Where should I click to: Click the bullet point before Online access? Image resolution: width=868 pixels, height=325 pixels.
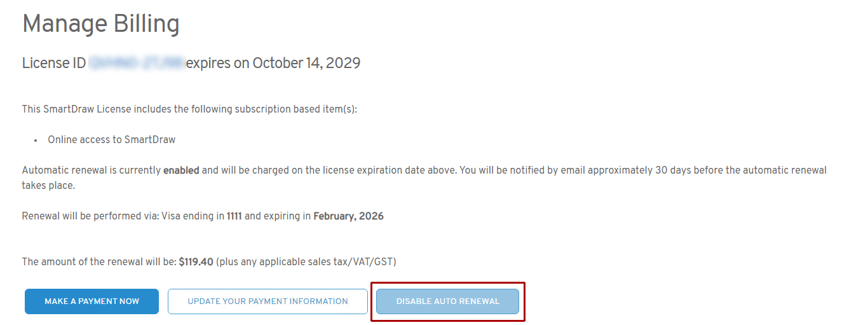[x=35, y=141]
